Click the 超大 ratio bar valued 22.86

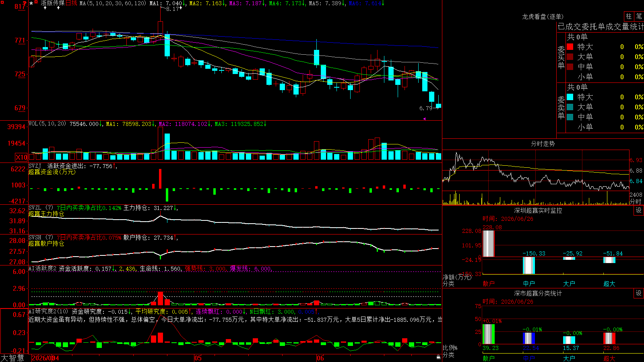609,338
